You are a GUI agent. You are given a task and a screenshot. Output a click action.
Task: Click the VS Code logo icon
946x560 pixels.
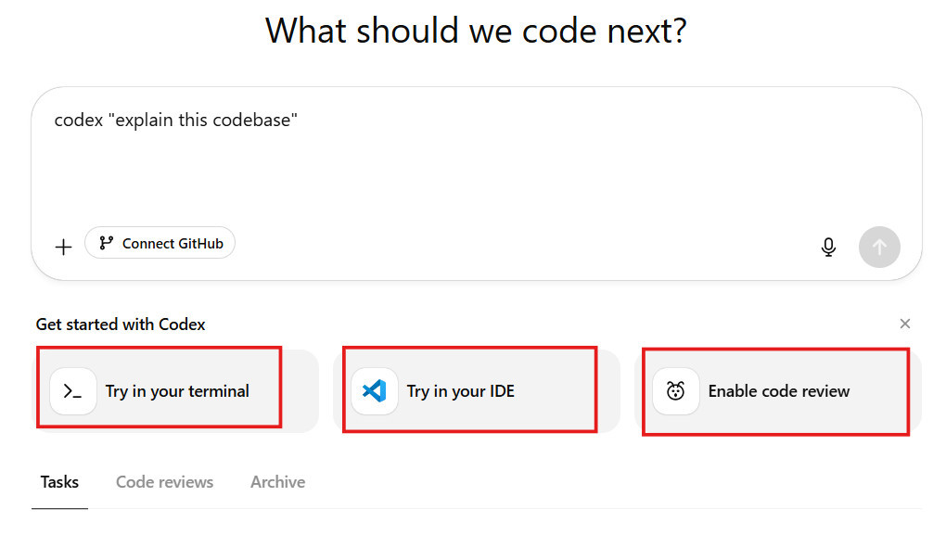(x=374, y=391)
